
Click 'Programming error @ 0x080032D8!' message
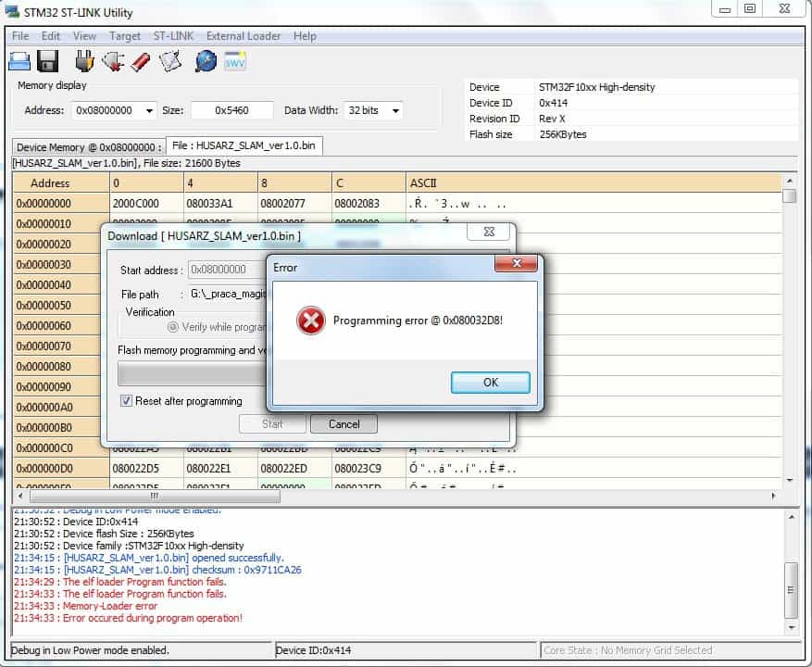coord(418,321)
